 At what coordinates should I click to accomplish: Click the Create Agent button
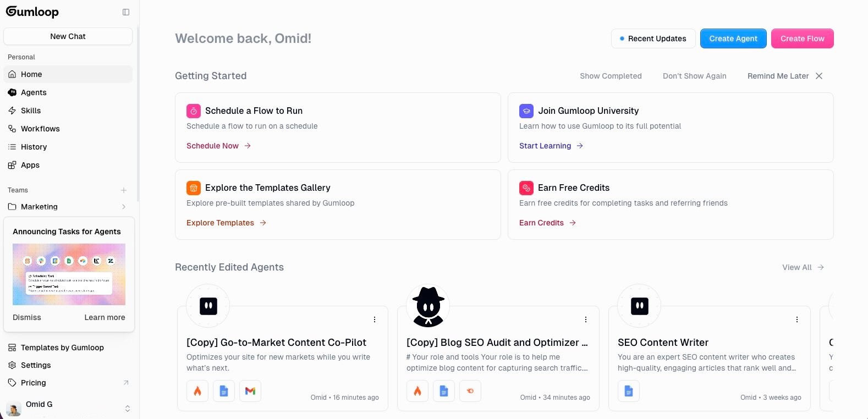point(733,38)
